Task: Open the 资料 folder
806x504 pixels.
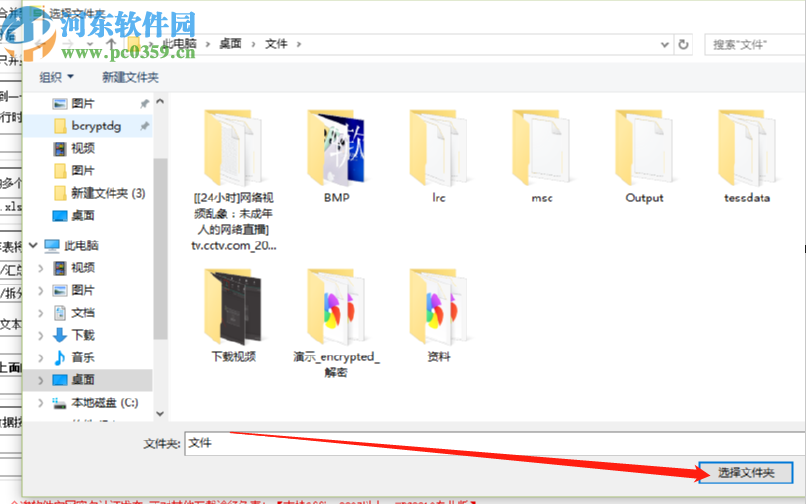Action: 438,315
